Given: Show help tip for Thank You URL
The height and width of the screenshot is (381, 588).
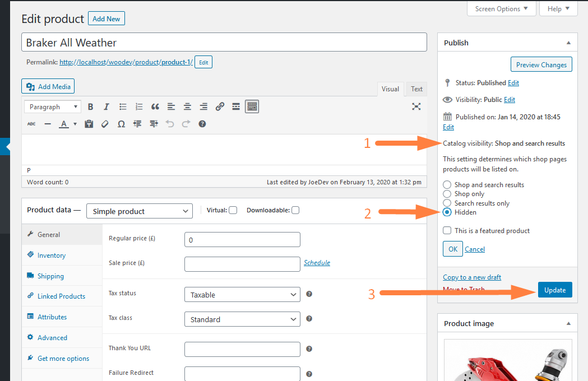Looking at the screenshot, I should coord(309,349).
